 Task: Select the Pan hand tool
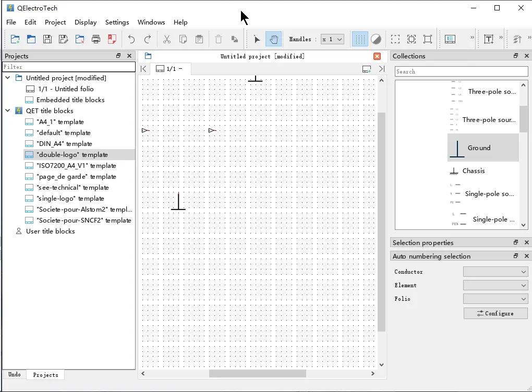[273, 39]
